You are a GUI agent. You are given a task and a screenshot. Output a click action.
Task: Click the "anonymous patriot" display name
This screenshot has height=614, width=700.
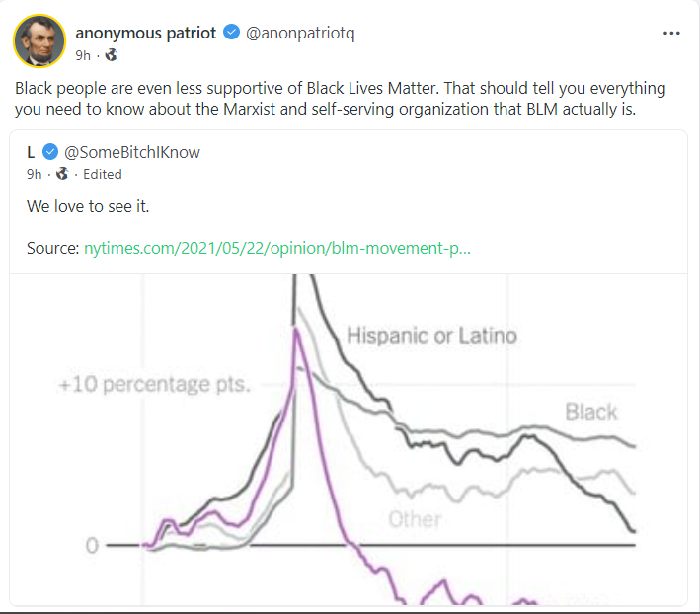(x=146, y=33)
